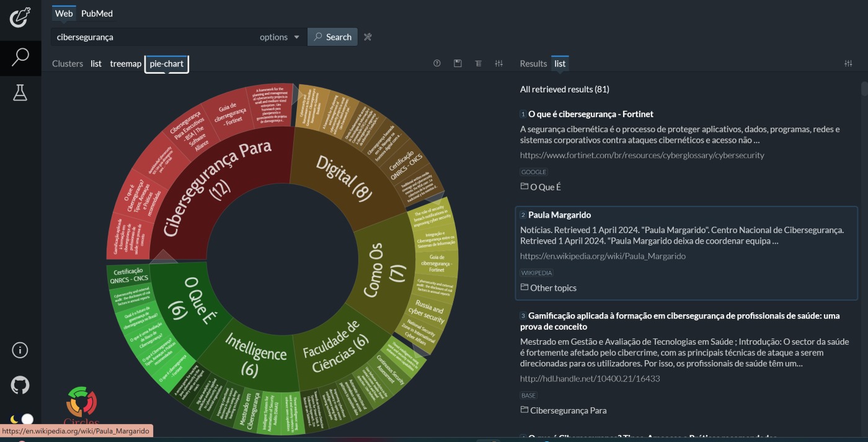Click the Search button
The height and width of the screenshot is (442, 868).
click(333, 37)
